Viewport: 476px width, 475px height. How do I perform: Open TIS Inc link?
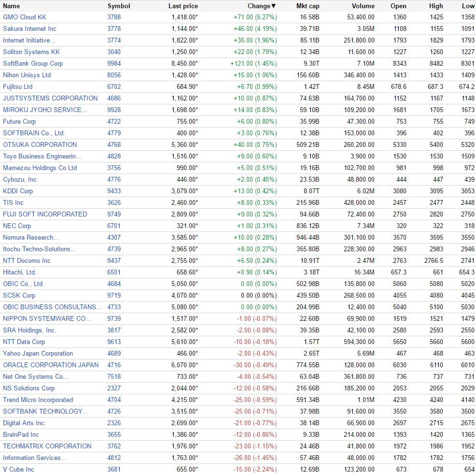[13, 202]
